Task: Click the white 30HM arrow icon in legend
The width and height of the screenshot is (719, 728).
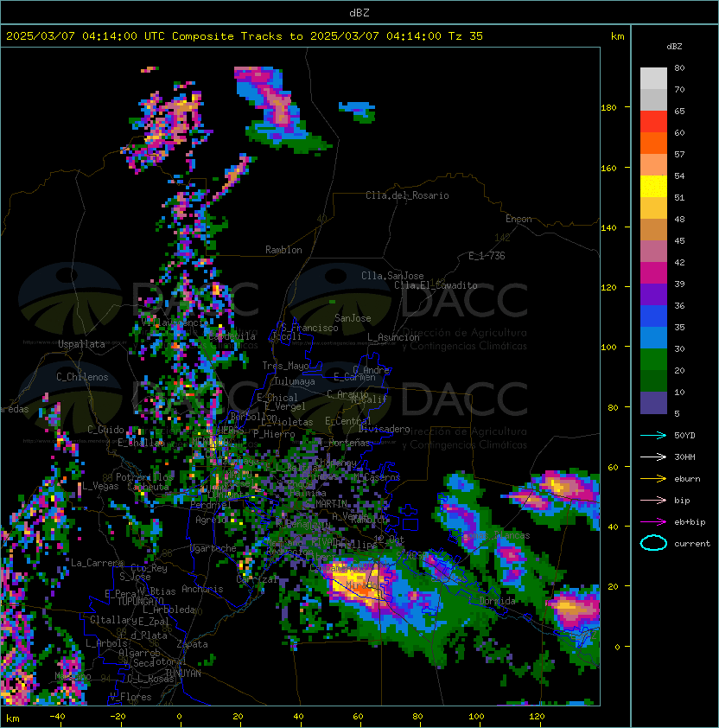Action: [653, 457]
